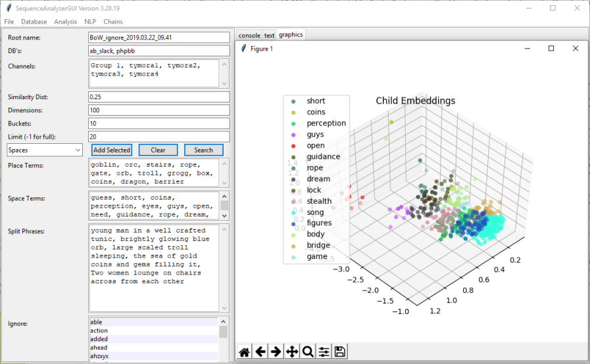Click the Save figure disk icon
Screen dimensions: 590x364
(x=340, y=352)
